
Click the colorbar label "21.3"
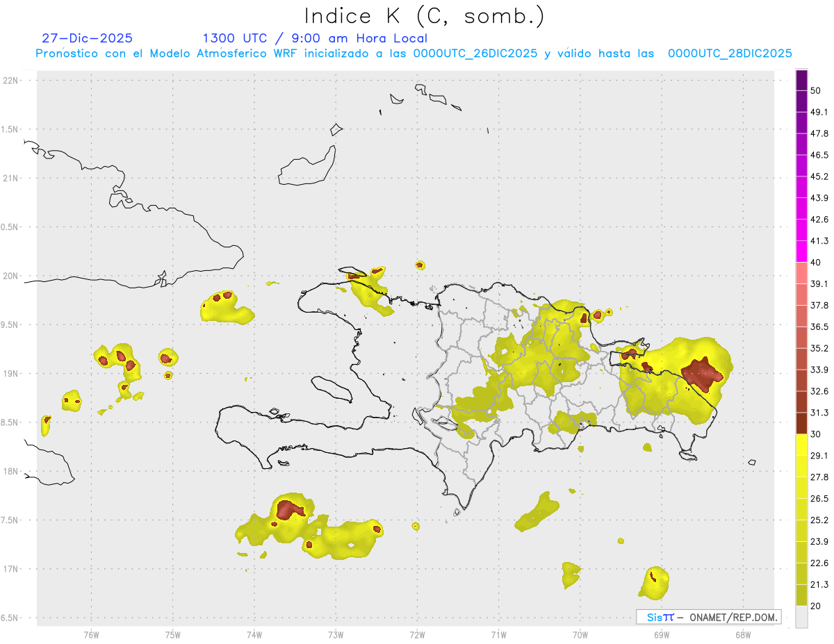(819, 584)
